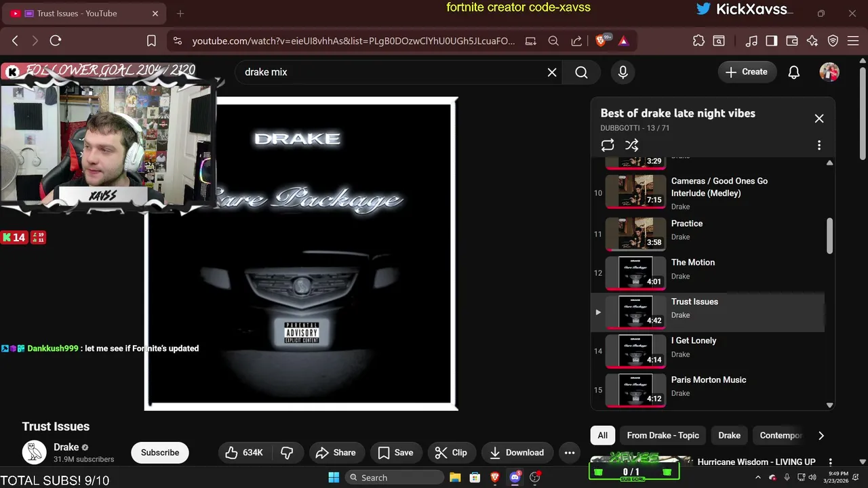Close the Trust Issues YouTube tab

[155, 13]
